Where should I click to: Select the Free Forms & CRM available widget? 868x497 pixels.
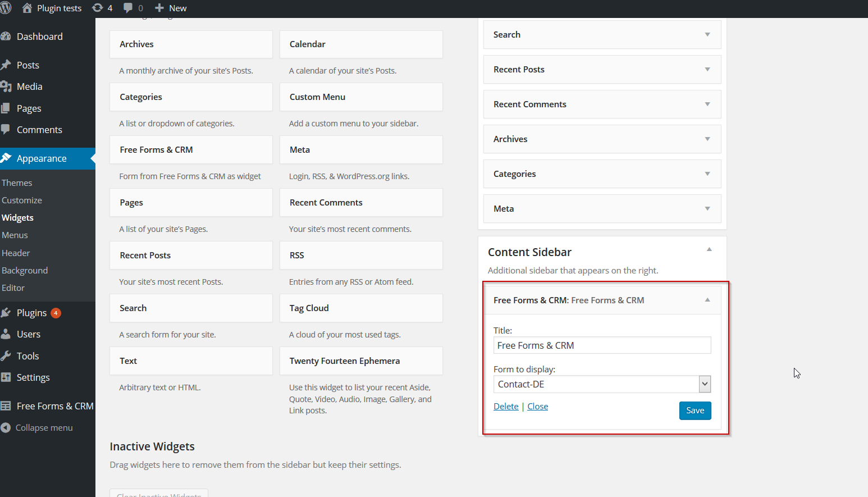pos(191,150)
